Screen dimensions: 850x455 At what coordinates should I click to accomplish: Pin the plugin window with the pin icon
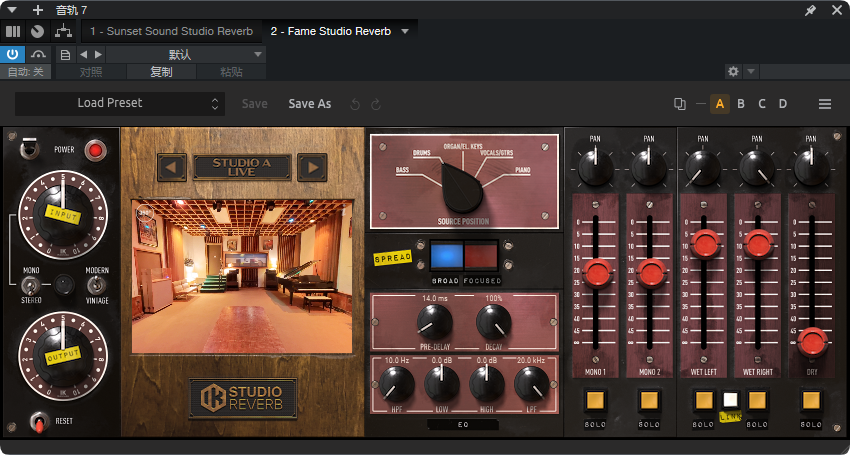(x=810, y=10)
